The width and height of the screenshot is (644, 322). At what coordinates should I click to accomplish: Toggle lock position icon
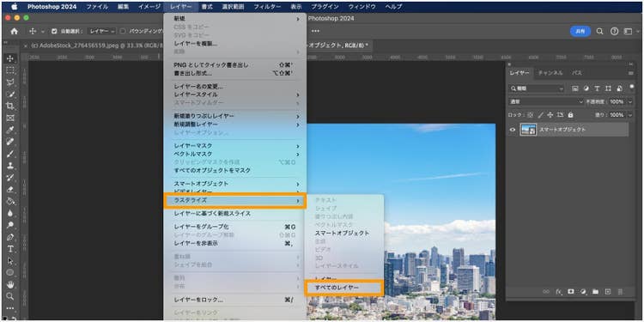pos(550,115)
